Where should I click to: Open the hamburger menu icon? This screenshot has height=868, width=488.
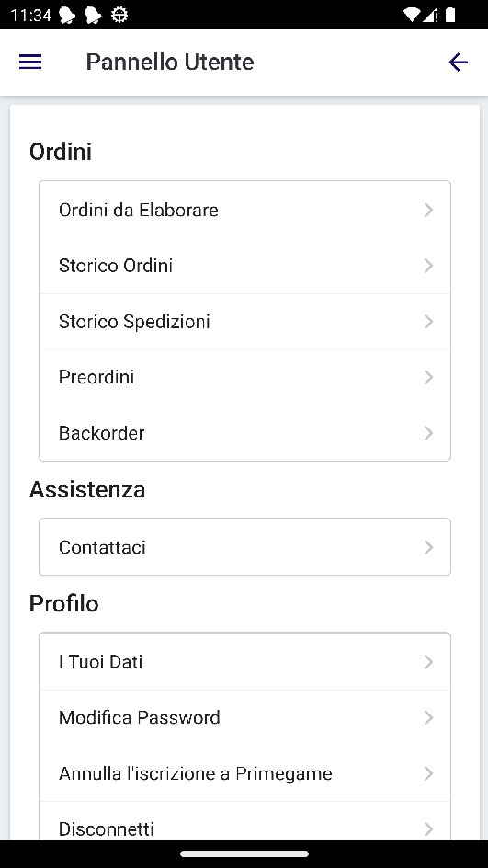(30, 62)
